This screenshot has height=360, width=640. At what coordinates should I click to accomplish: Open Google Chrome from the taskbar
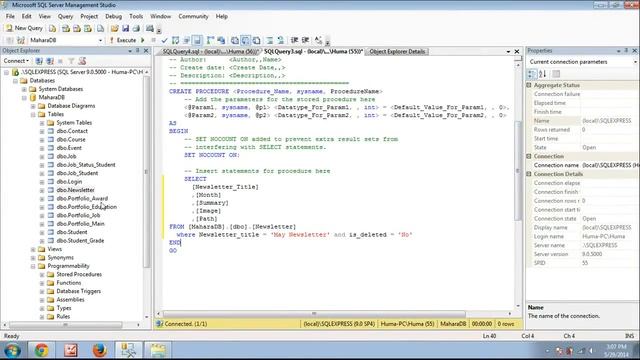[41, 350]
